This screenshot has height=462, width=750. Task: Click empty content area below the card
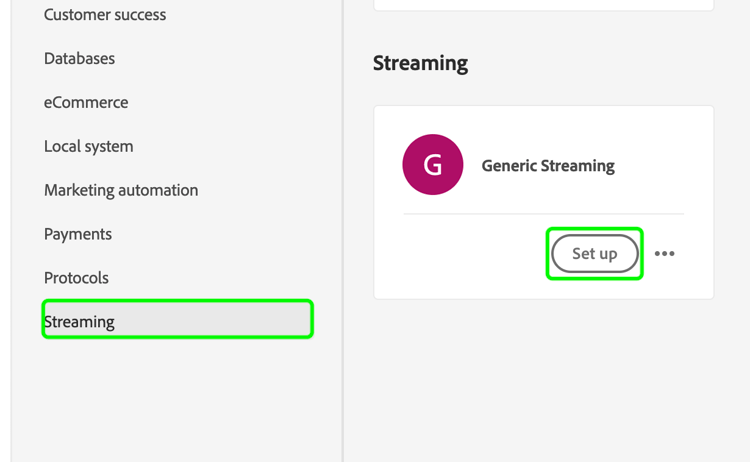point(543,380)
